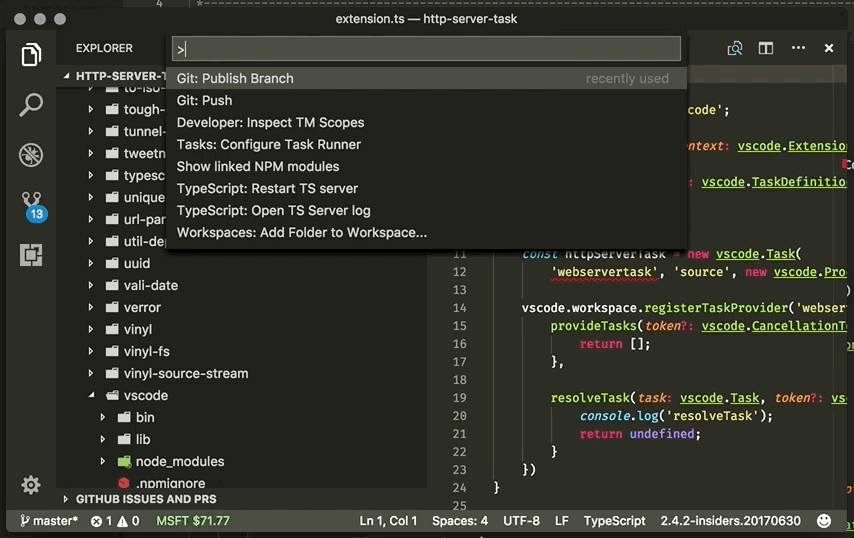Image resolution: width=854 pixels, height=538 pixels.
Task: Click 'webservertask' string on line 12
Action: [x=605, y=272]
